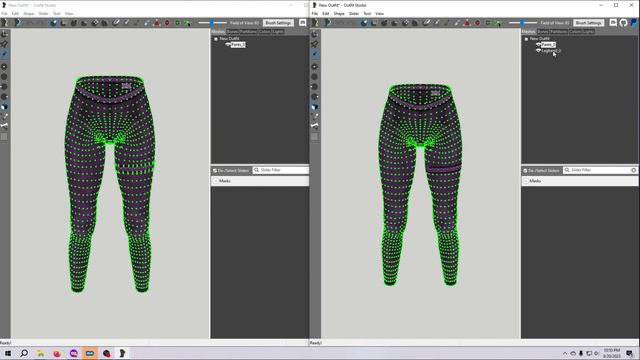640x360 pixels.
Task: Pick Move brush in left window toolbar
Action: [x=95, y=23]
